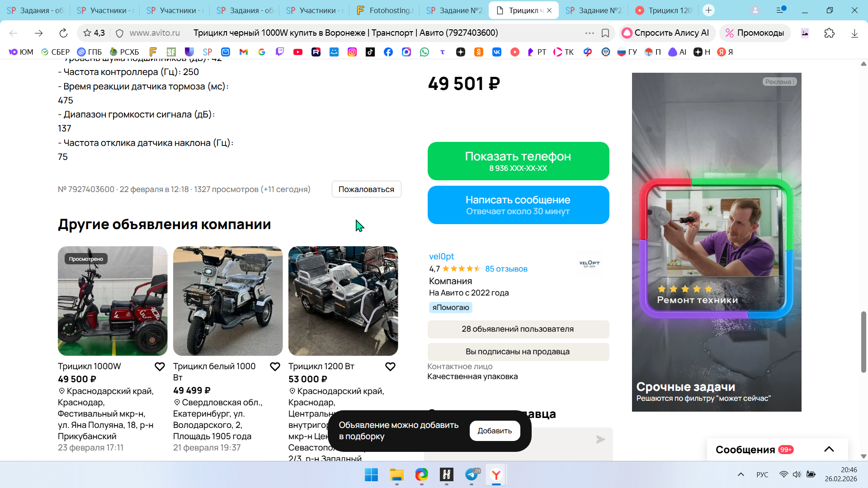The width and height of the screenshot is (868, 488).
Task: Reload the page with the refresh icon
Action: tap(63, 33)
